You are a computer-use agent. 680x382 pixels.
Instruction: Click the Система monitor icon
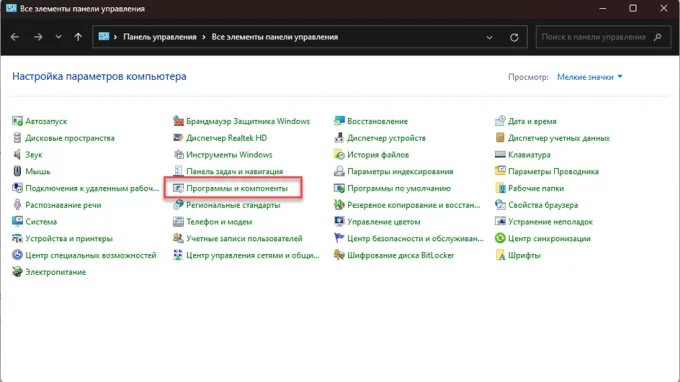point(17,222)
